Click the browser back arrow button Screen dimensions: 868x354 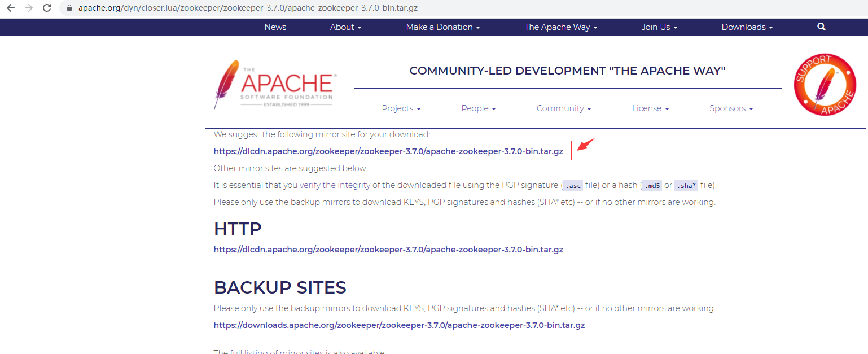(10, 8)
